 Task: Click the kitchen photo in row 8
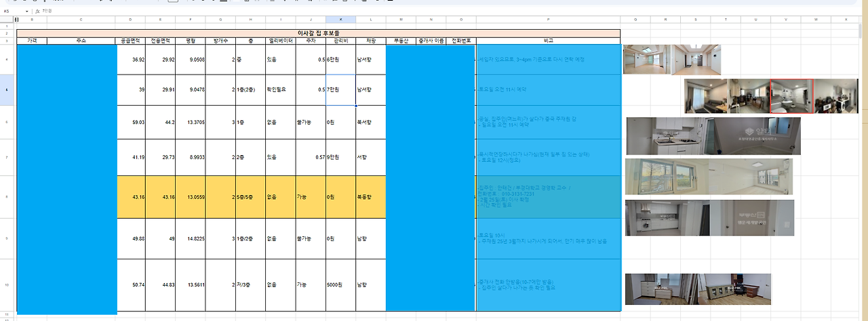[x=666, y=217]
